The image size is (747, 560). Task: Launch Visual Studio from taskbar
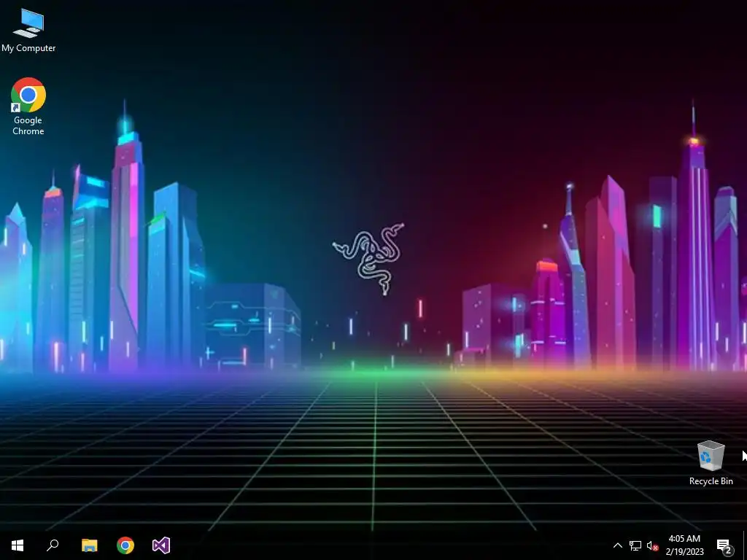pyautogui.click(x=161, y=545)
